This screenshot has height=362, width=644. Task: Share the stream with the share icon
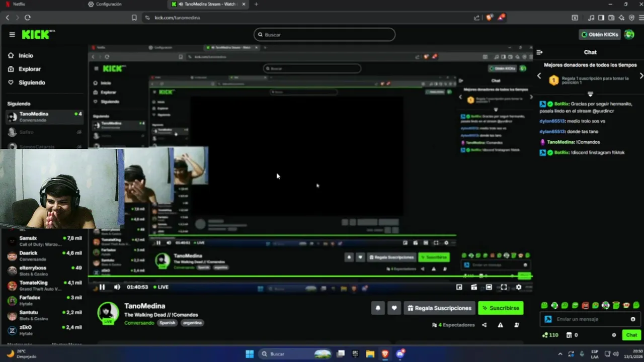pyautogui.click(x=485, y=325)
